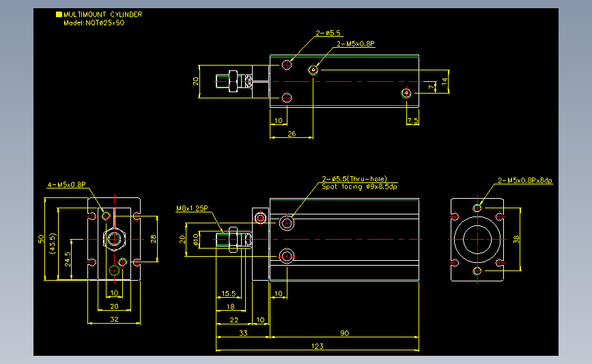Click the 38 dimension value

(516, 239)
